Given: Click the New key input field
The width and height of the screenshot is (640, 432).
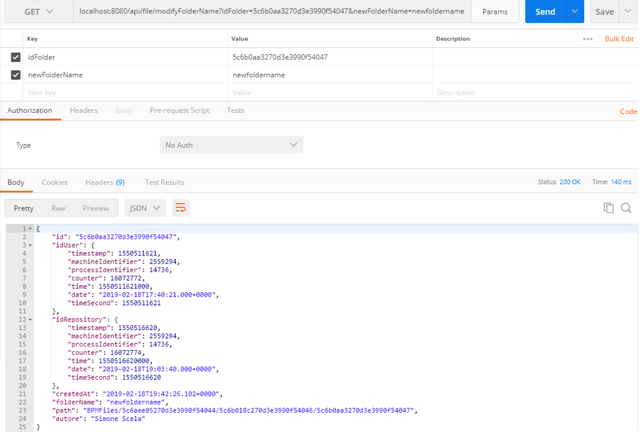Looking at the screenshot, I should click(125, 93).
